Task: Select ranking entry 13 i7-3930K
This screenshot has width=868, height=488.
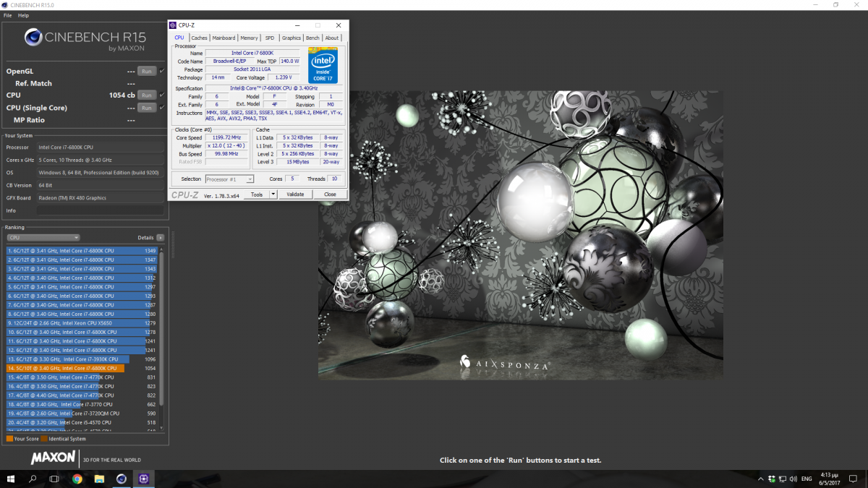Action: pyautogui.click(x=82, y=359)
